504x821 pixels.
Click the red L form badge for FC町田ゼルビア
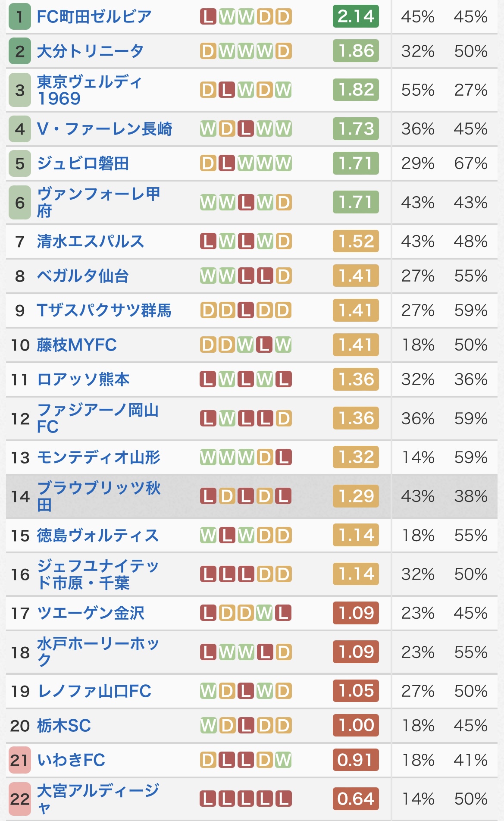208,17
